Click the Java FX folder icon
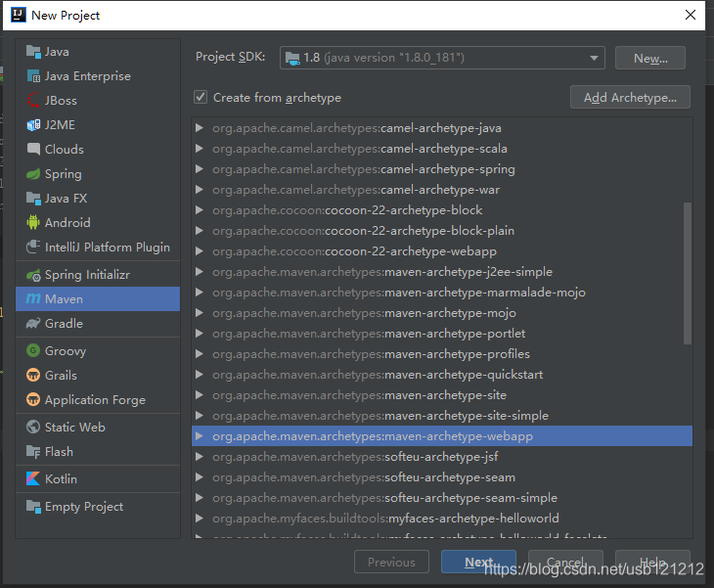Image resolution: width=714 pixels, height=588 pixels. tap(33, 199)
